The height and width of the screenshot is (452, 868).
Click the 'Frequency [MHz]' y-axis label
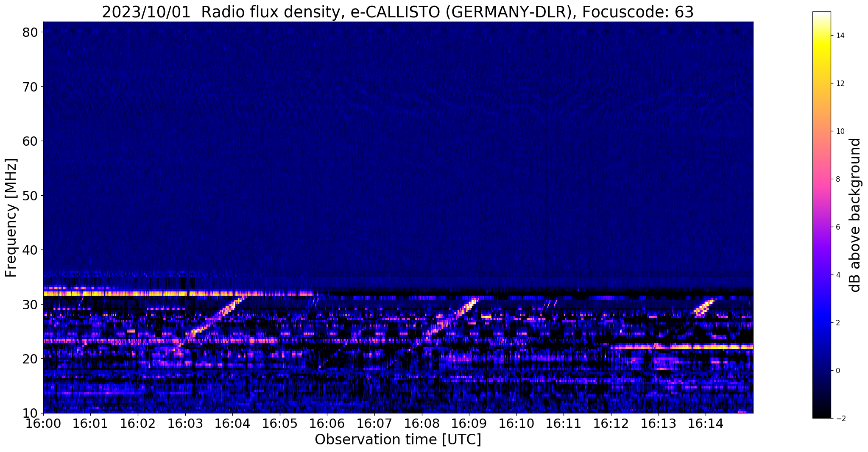(11, 218)
